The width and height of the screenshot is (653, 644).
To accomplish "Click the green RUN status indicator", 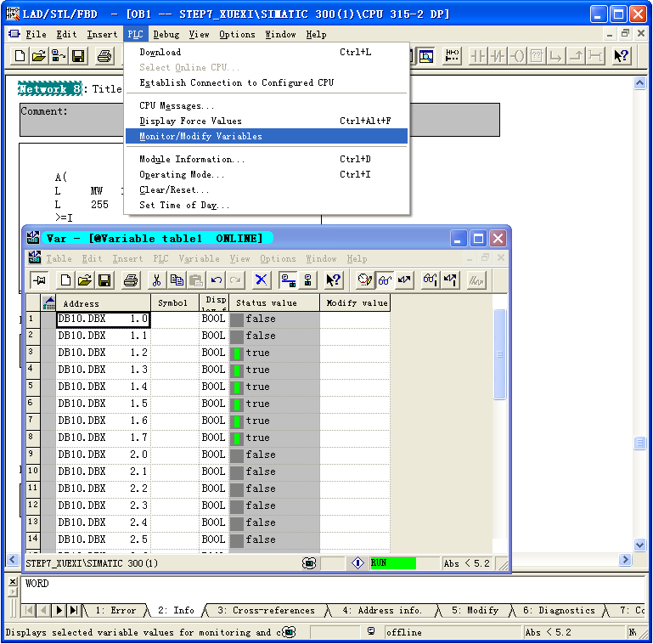I will coord(392,563).
